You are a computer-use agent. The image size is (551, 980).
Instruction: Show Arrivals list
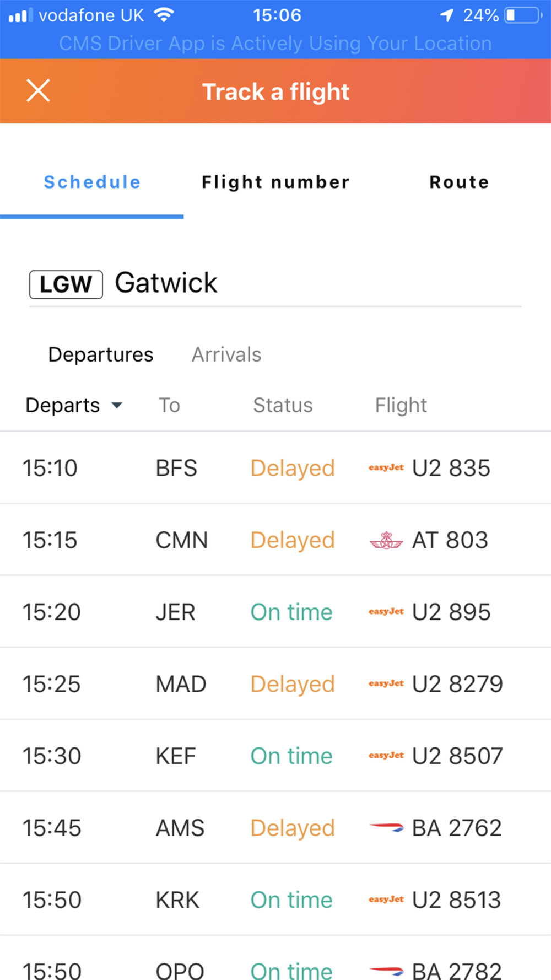pos(226,354)
